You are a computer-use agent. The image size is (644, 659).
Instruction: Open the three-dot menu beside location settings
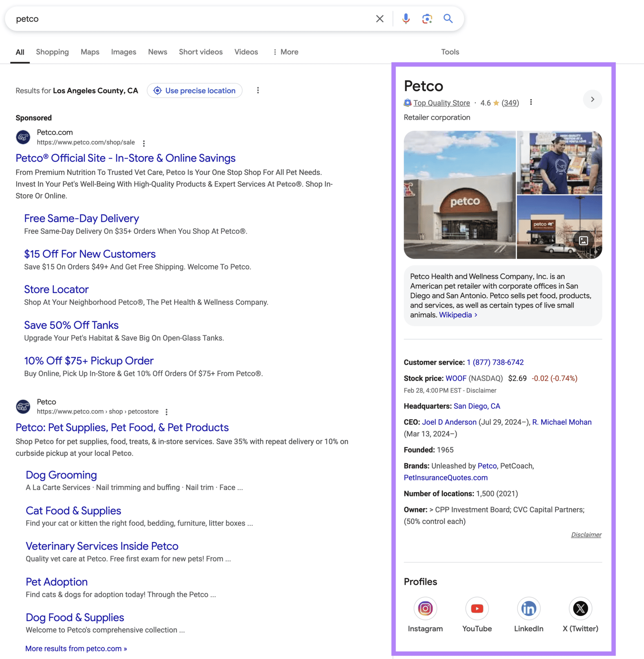coord(258,90)
